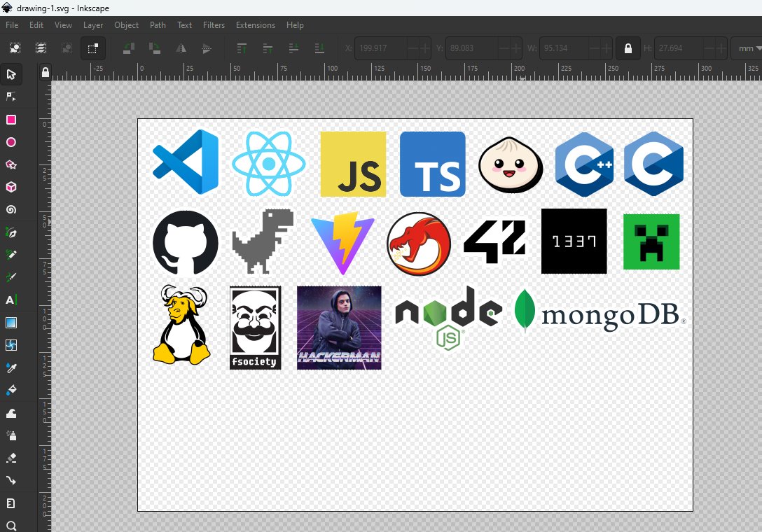Open the View menu
This screenshot has height=532, width=762.
coord(63,24)
